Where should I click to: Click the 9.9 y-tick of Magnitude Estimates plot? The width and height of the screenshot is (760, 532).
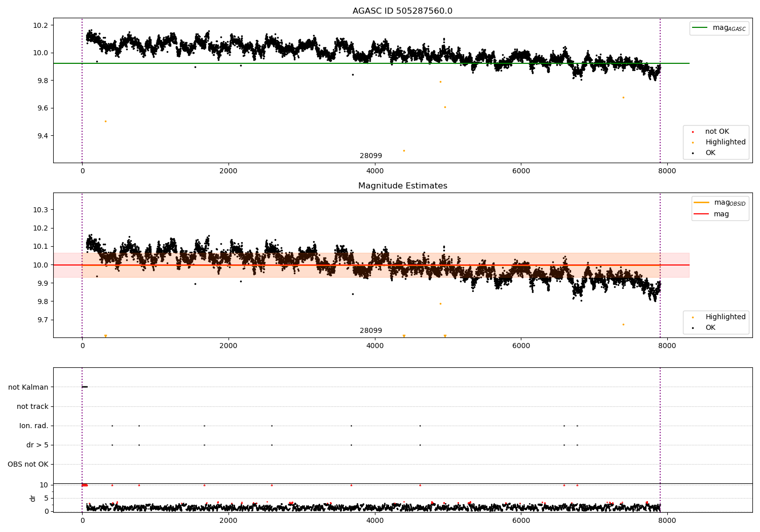click(42, 283)
